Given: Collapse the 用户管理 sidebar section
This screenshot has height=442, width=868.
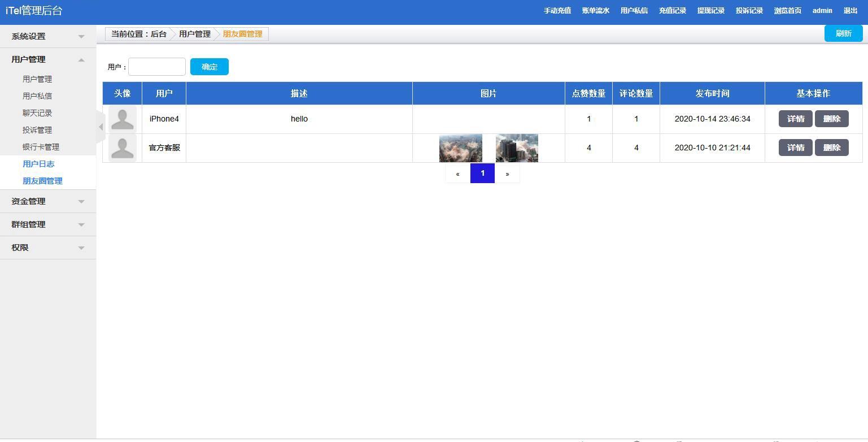Looking at the screenshot, I should [x=48, y=59].
